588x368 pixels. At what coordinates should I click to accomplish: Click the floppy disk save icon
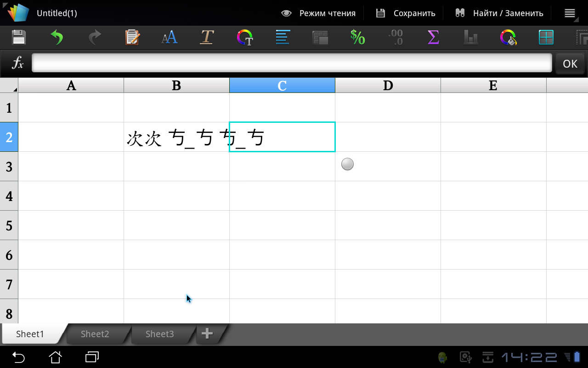(19, 37)
